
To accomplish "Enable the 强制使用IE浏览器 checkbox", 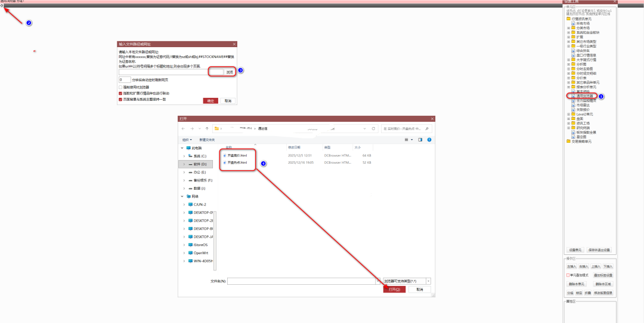I will pos(120,87).
